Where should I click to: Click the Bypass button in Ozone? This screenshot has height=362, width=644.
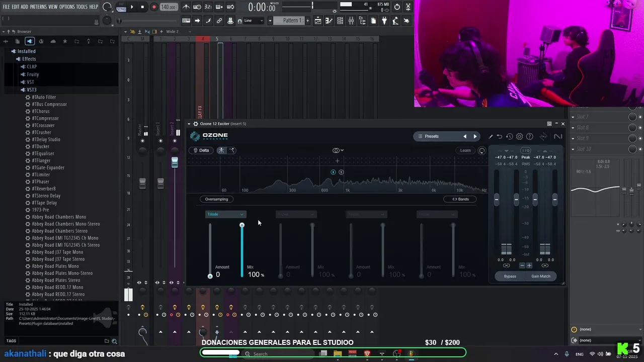(510, 276)
